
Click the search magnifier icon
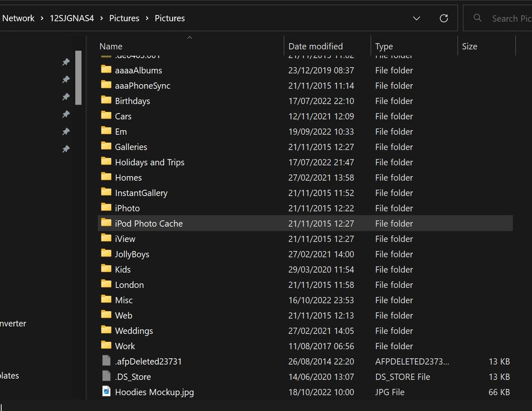[477, 18]
